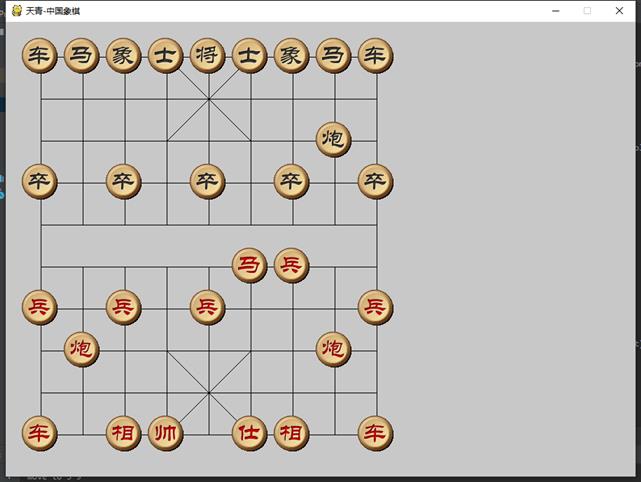Select the red horse 马 piece

pyautogui.click(x=249, y=265)
